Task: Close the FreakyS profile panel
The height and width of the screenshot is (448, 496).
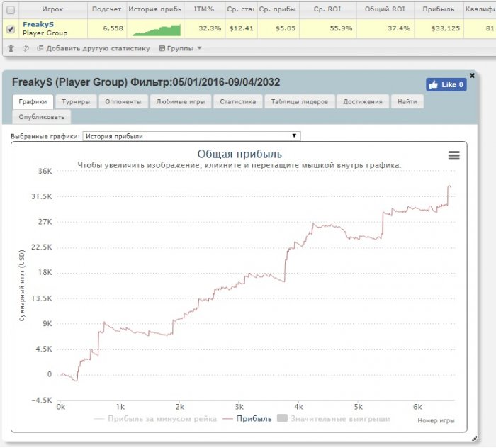Action: [x=472, y=75]
